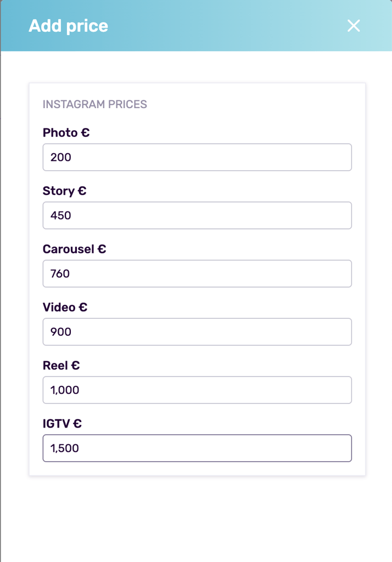Click the X icon in the header
392x562 pixels.
(x=353, y=26)
